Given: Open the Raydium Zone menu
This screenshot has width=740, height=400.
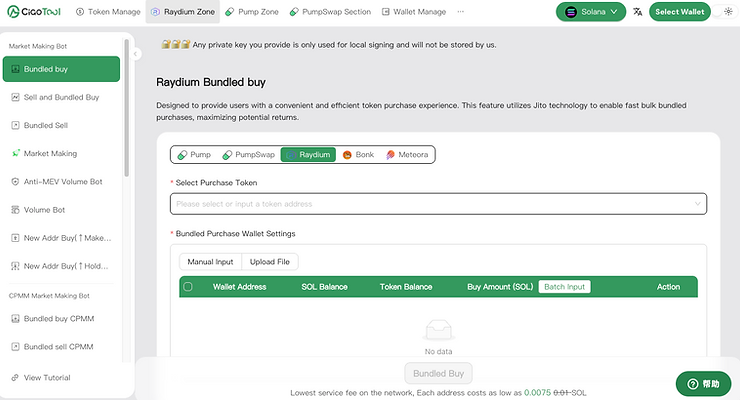Looking at the screenshot, I should click(x=183, y=12).
